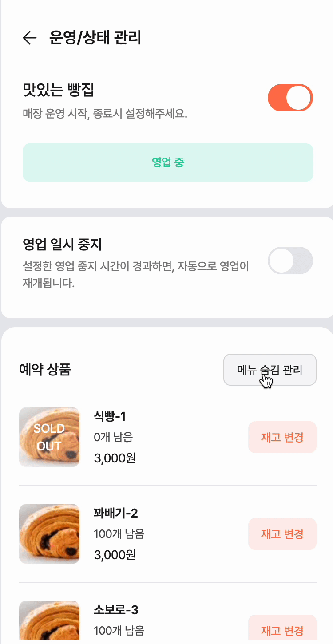Select the 꽈배기-2 product thumbnail

tap(49, 534)
